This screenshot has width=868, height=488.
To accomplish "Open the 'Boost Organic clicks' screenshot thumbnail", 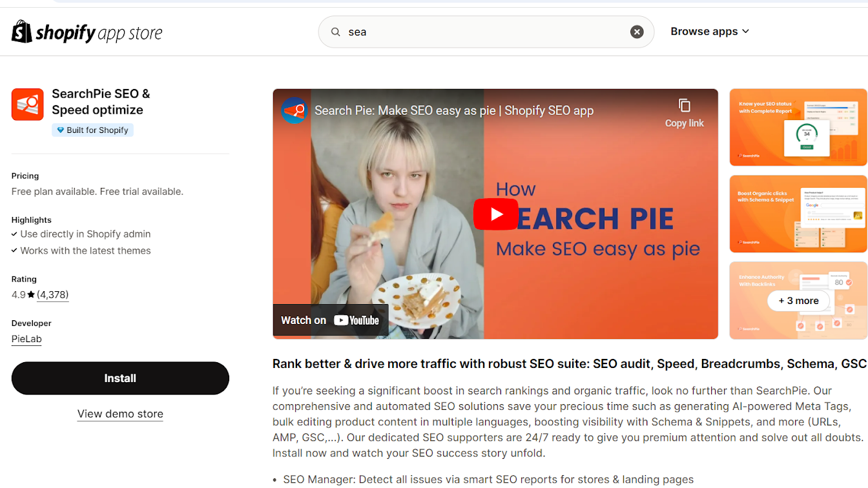I will coord(798,214).
